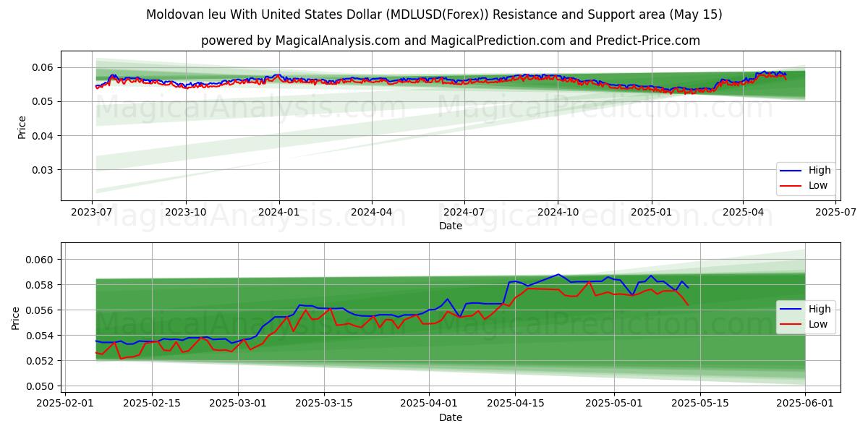Click the '2025-04-01' tick label on bottom chart
868x434 pixels.
coord(430,404)
